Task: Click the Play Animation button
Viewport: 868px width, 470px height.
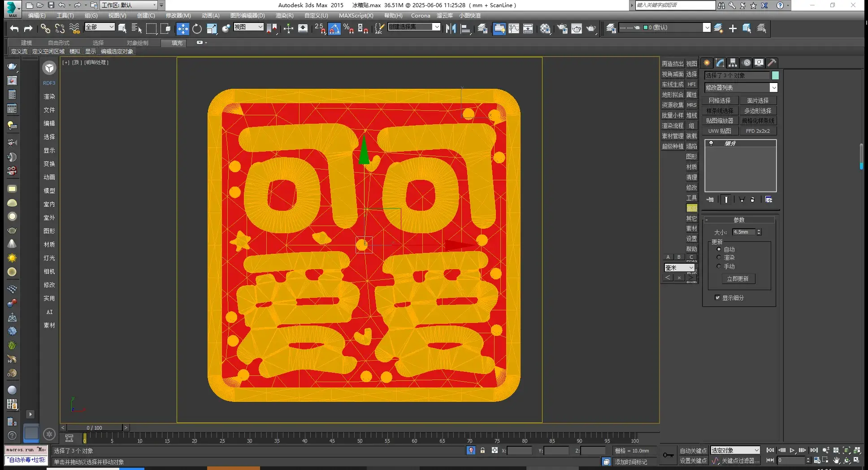Action: pos(792,450)
